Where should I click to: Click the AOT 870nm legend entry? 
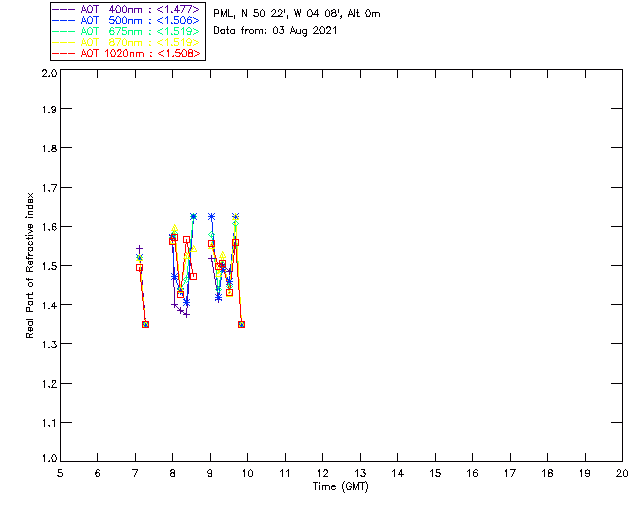[x=126, y=42]
